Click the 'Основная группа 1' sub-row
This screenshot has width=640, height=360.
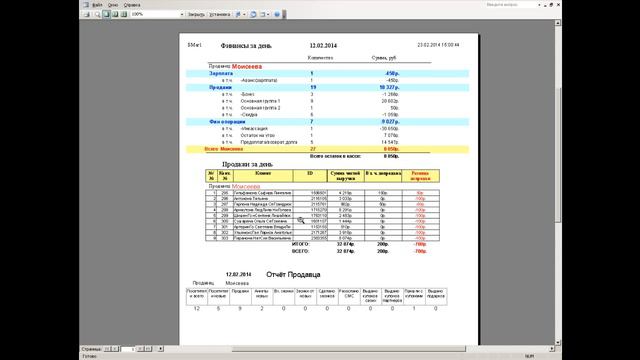point(260,101)
